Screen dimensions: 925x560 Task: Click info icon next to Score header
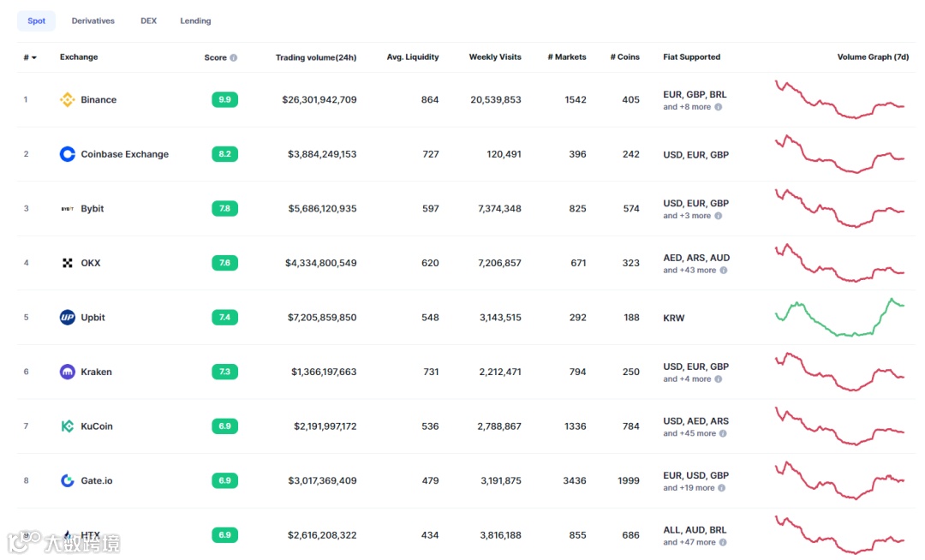tap(234, 58)
